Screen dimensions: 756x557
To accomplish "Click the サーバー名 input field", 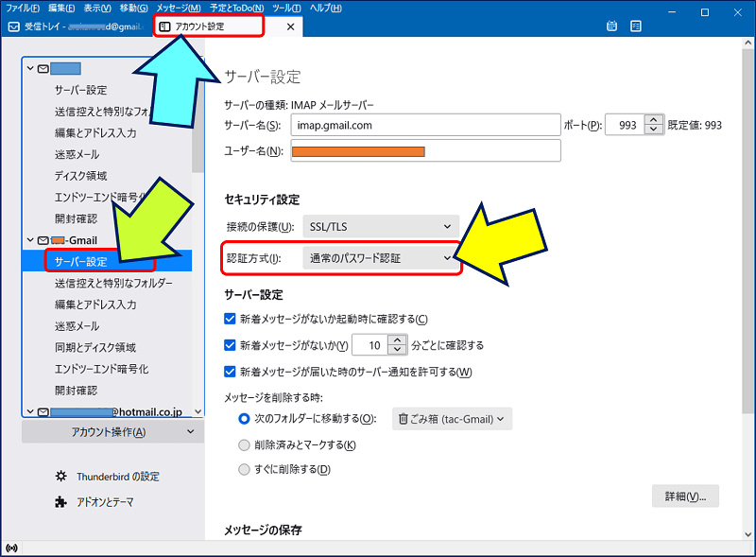I will coord(425,125).
